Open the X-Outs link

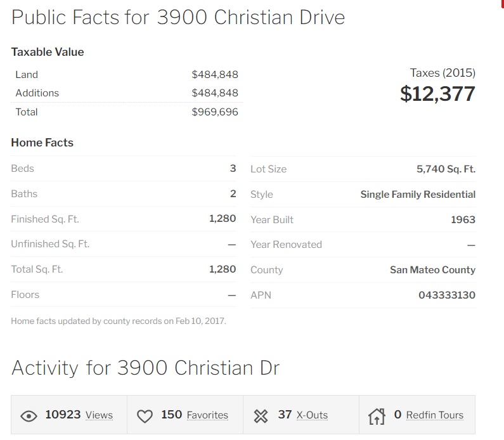coord(312,415)
